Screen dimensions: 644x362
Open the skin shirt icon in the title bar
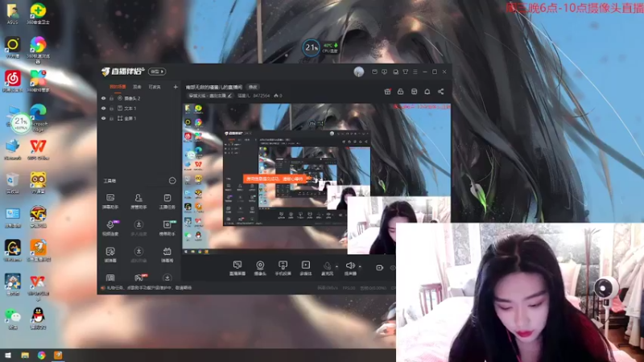click(x=406, y=72)
